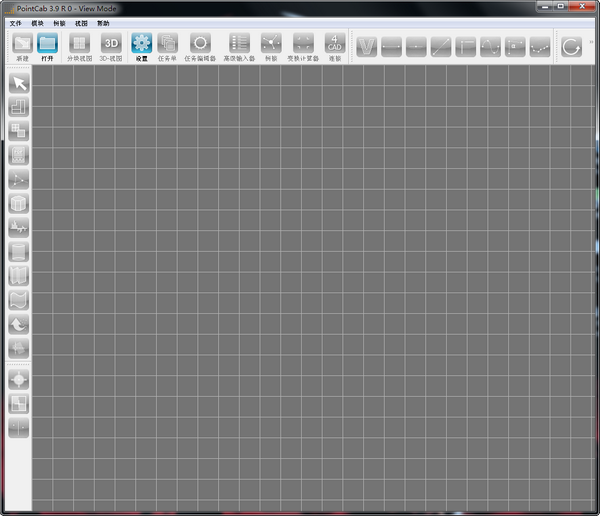Select the 3D cube box tool
This screenshot has height=516, width=600.
[19, 203]
